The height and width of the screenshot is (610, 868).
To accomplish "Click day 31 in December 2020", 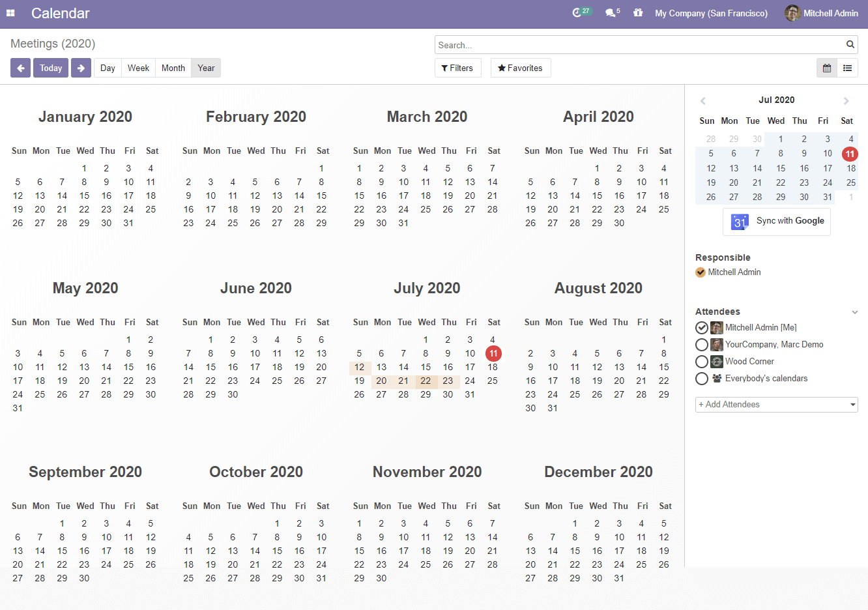I will coord(619,578).
